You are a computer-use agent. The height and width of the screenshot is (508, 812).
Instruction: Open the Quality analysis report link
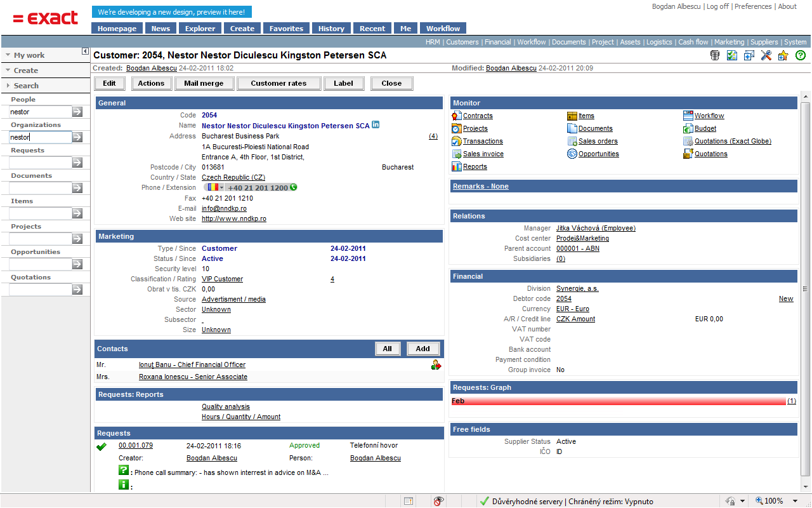click(x=226, y=406)
